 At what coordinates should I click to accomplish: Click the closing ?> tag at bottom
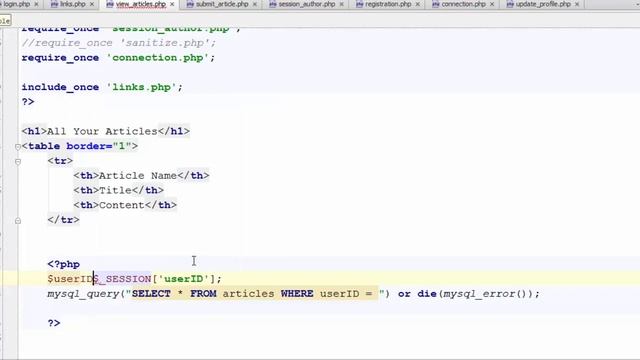[54, 323]
